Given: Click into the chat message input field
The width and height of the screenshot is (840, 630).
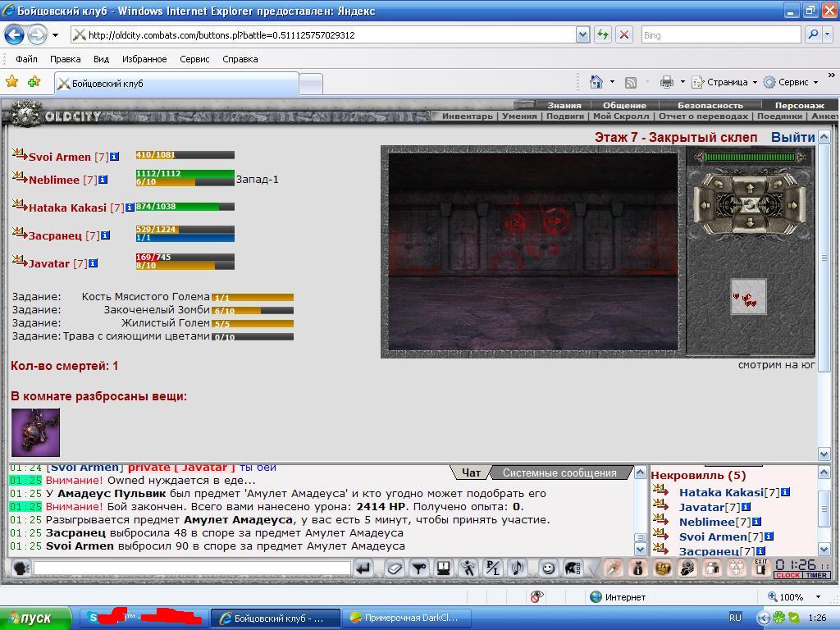Looking at the screenshot, I should (192, 568).
